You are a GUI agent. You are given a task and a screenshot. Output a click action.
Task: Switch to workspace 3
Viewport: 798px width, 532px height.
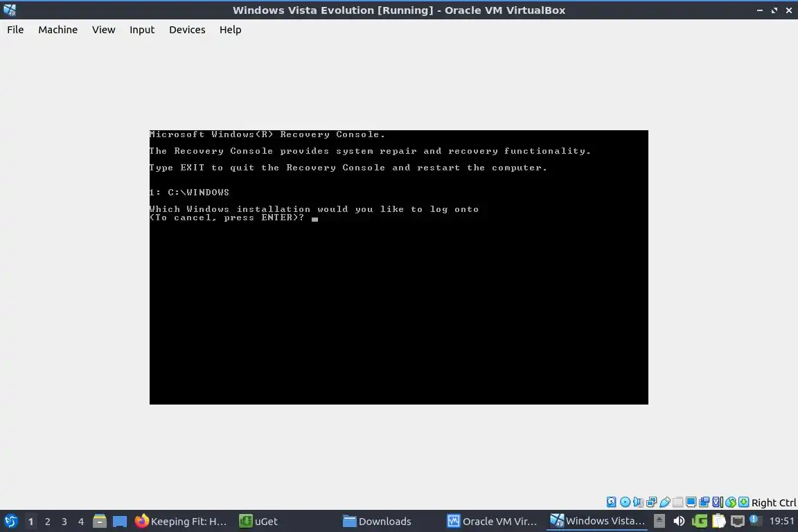[x=64, y=522]
